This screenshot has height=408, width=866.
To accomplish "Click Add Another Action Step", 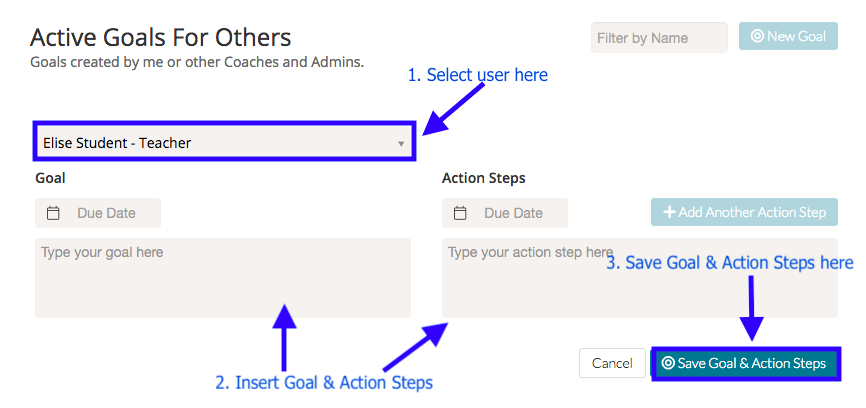I will pos(744,212).
